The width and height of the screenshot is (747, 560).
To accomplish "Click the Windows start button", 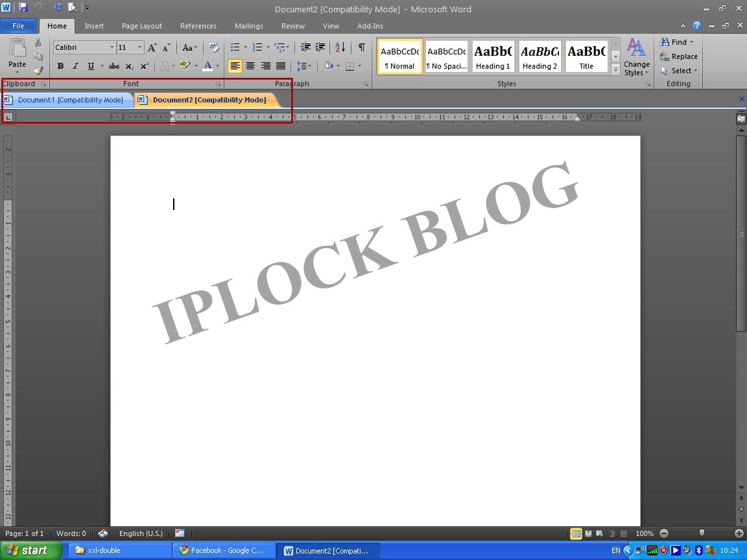I will (30, 550).
